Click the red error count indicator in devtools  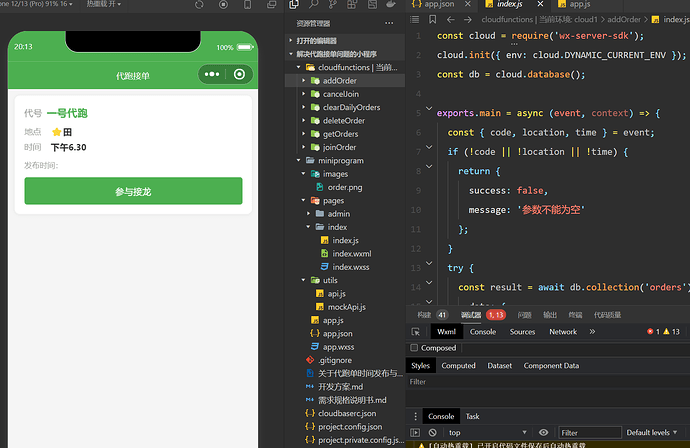click(x=653, y=332)
